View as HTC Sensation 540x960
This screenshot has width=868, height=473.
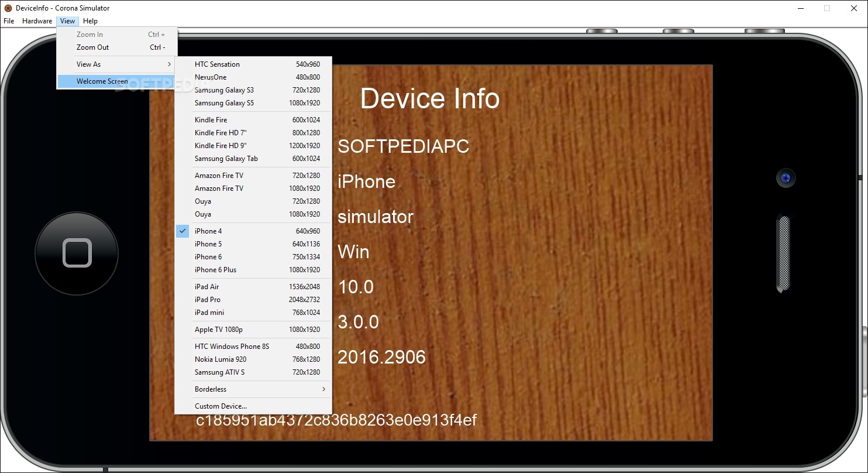pyautogui.click(x=253, y=64)
